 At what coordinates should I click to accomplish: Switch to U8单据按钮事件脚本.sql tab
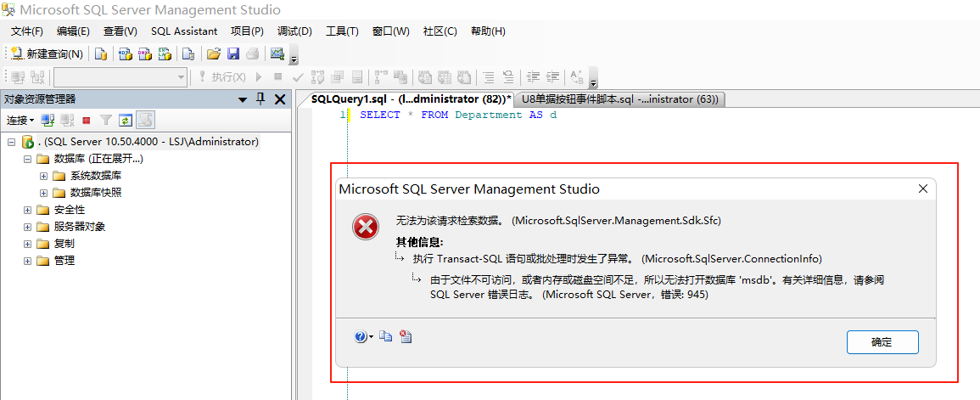[x=620, y=99]
